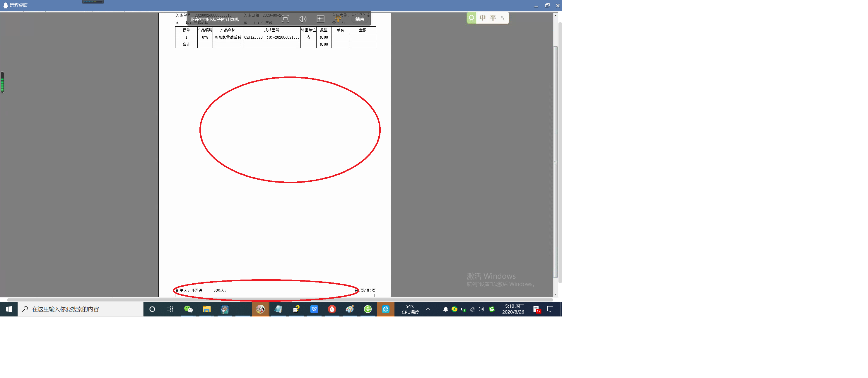Click the green level meter on left edge
The height and width of the screenshot is (378, 868).
coord(2,82)
